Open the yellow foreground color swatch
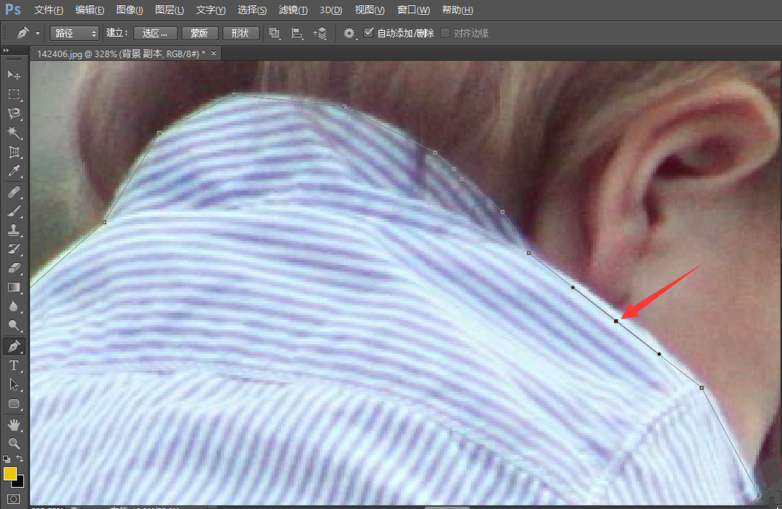Image resolution: width=782 pixels, height=509 pixels. [9, 474]
